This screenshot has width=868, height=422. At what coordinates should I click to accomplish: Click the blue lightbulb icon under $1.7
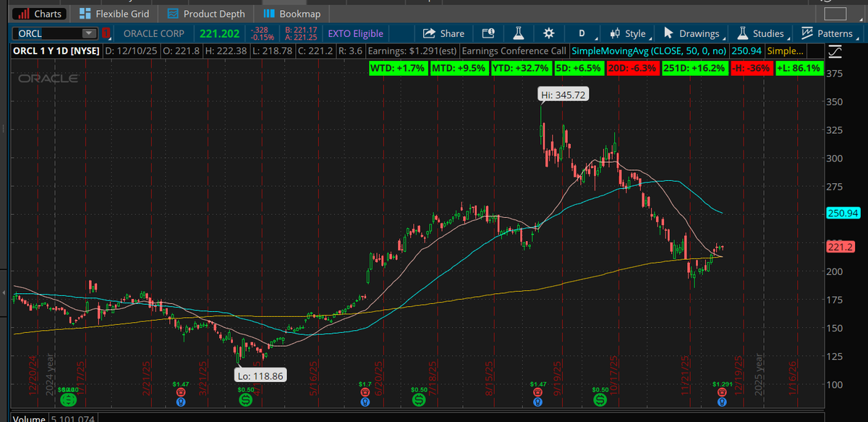pyautogui.click(x=365, y=401)
